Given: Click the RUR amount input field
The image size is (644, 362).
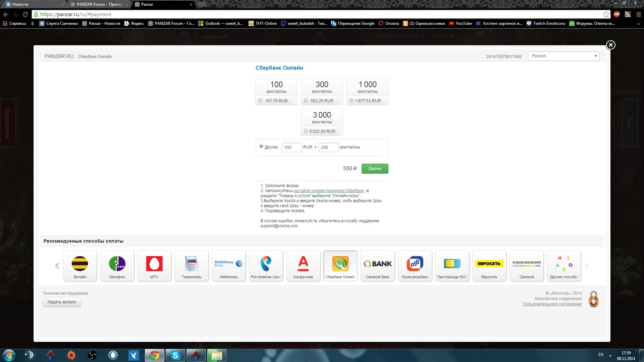Looking at the screenshot, I should point(292,147).
